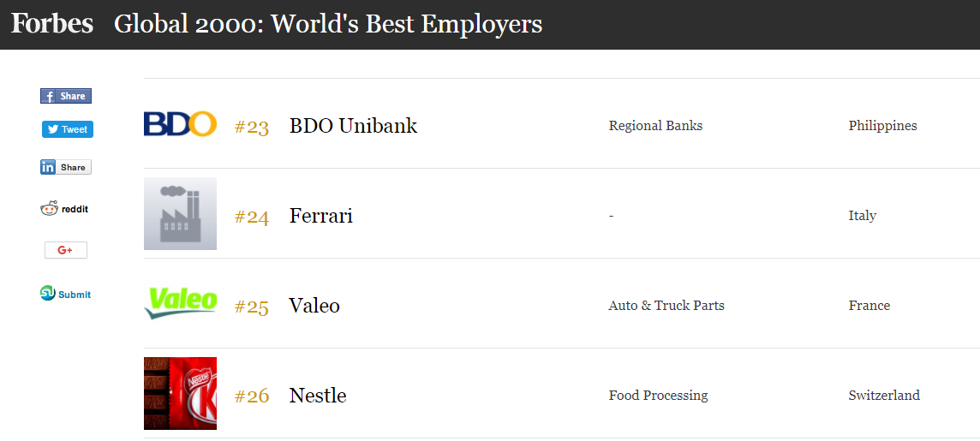Open the Valeo logo image
Image resolution: width=980 pixels, height=441 pixels.
180,303
